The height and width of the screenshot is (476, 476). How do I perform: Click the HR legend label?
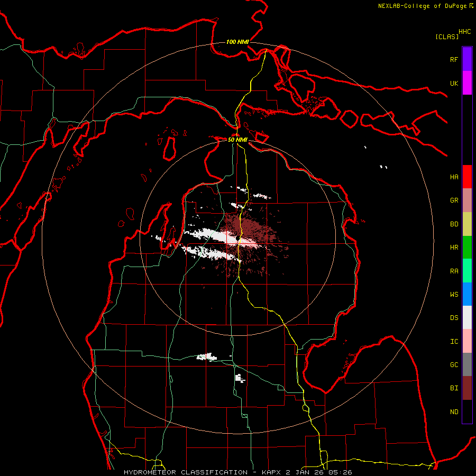pyautogui.click(x=454, y=248)
